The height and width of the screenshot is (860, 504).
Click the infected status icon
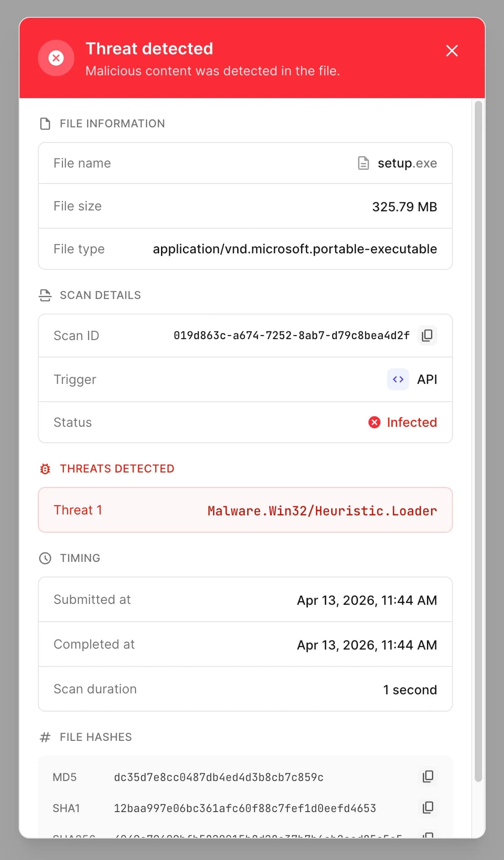(x=374, y=422)
